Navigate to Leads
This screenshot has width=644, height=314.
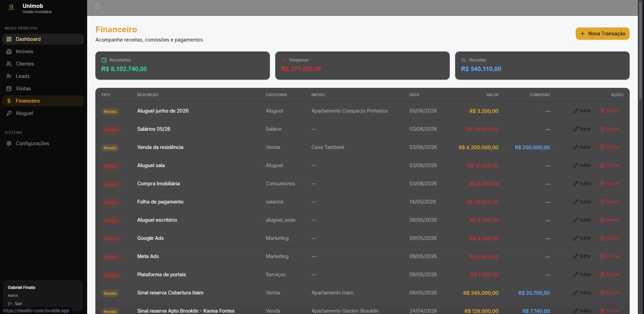[43, 76]
